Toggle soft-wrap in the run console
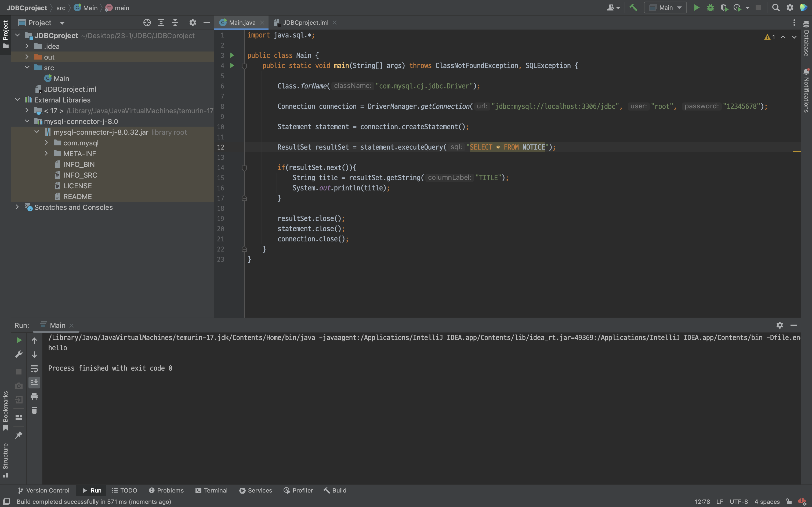The image size is (812, 507). [x=34, y=369]
